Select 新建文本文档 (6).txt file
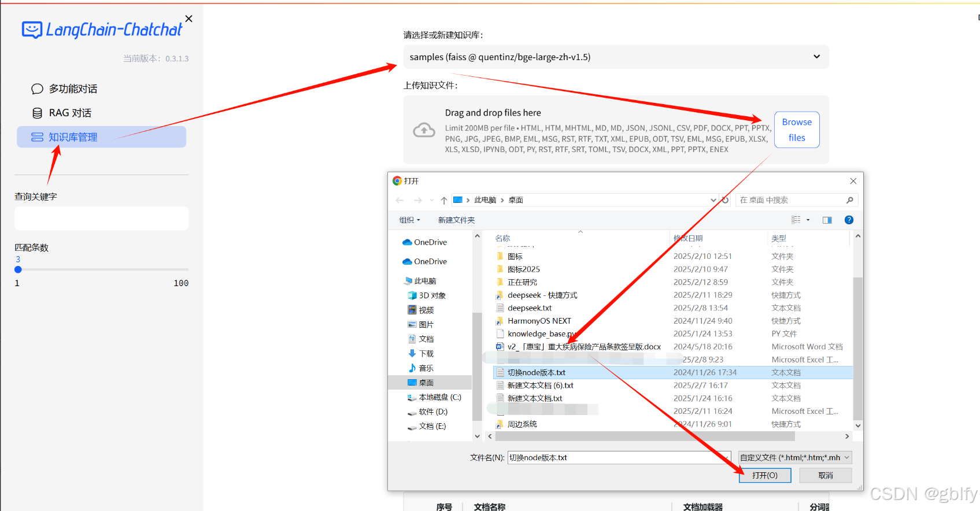The image size is (980, 511). point(535,385)
